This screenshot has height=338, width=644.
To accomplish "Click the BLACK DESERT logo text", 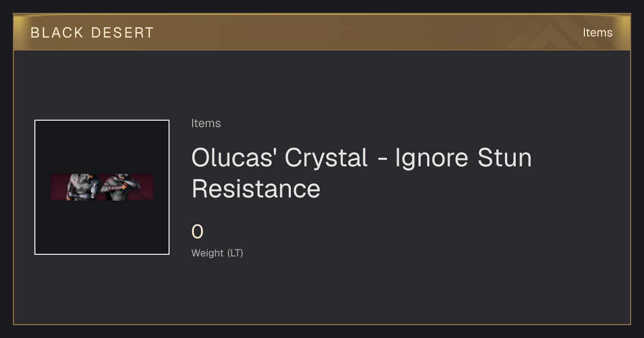I will pyautogui.click(x=92, y=33).
